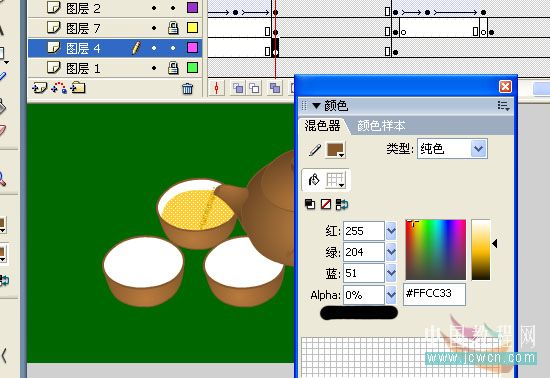Swap stroke and fill colors icon
This screenshot has height=378, width=550.
point(342,204)
